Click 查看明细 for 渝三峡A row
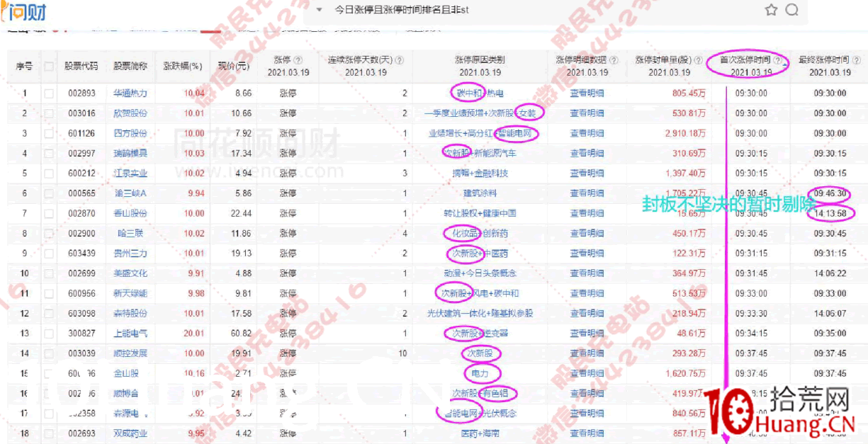The width and height of the screenshot is (868, 444). coord(587,193)
